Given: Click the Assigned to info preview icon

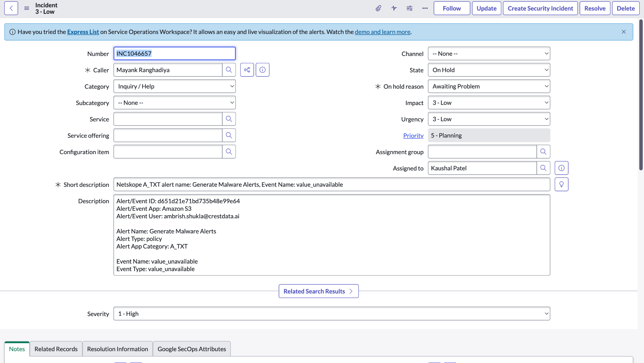Looking at the screenshot, I should pos(561,168).
